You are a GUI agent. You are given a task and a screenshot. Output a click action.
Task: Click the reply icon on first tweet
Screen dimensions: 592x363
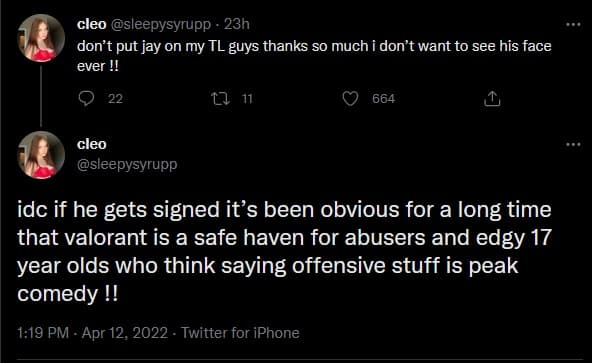coord(86,99)
